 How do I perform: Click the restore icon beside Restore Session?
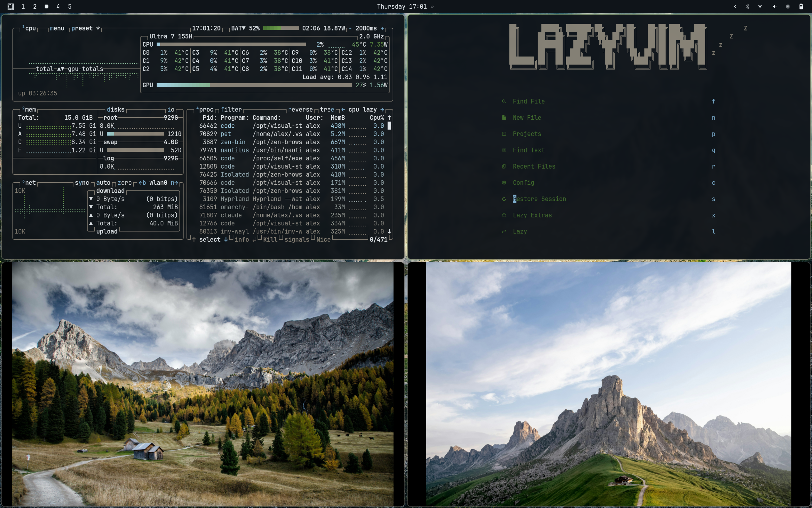(504, 199)
